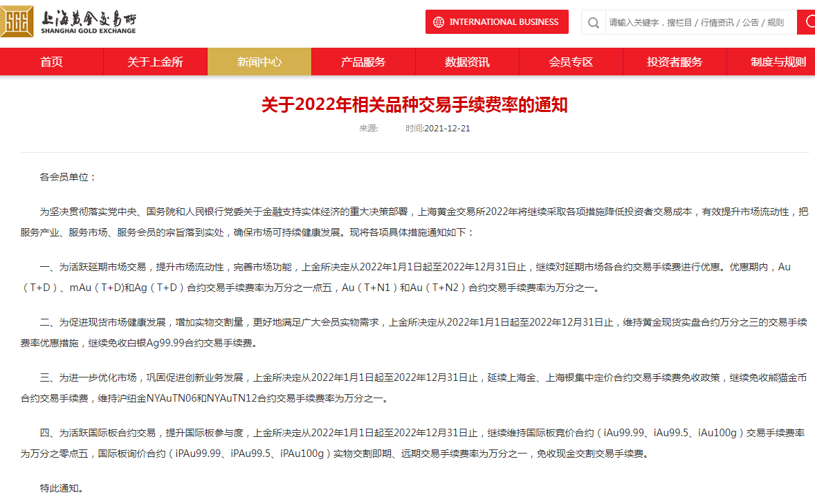Click the 上海黄金交易所 Shanghai Gold Exchange wordmark
Screen dimensions: 815x504
89,23
